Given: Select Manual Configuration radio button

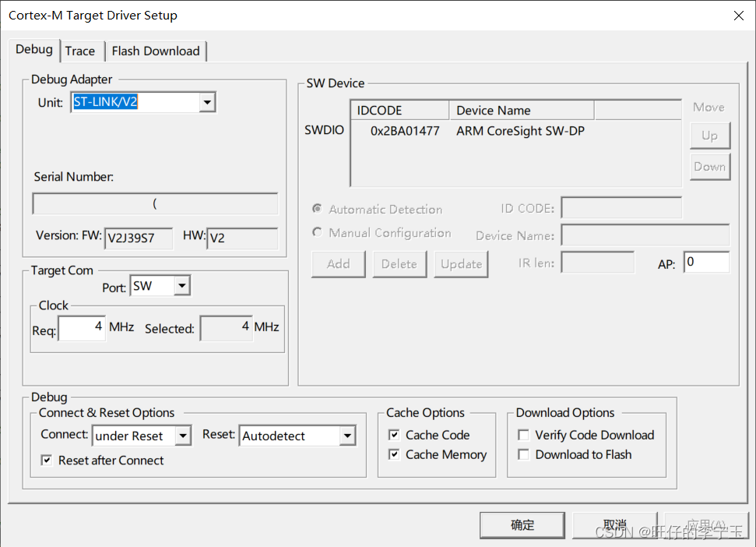Looking at the screenshot, I should click(x=317, y=232).
